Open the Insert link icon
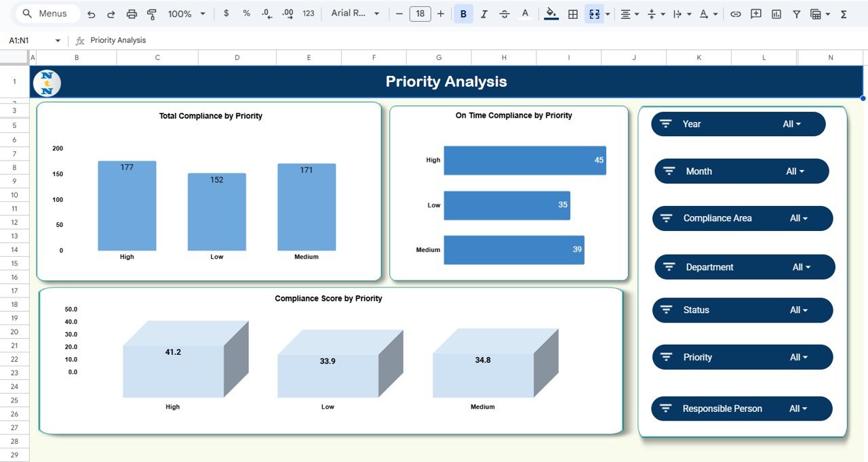The width and height of the screenshot is (868, 462). 736,13
